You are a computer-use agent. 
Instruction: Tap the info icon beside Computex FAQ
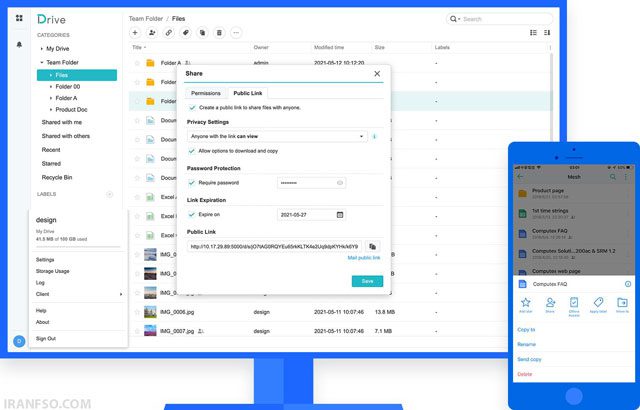point(628,284)
